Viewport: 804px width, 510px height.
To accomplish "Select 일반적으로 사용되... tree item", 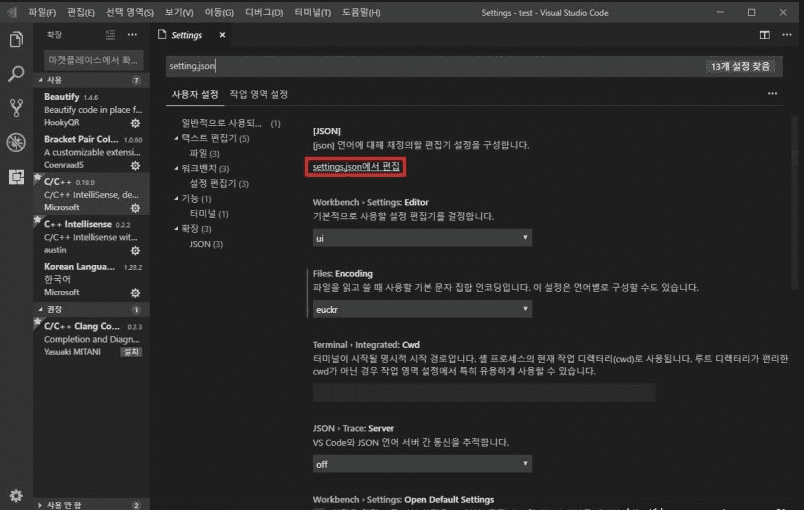I will 231,124.
